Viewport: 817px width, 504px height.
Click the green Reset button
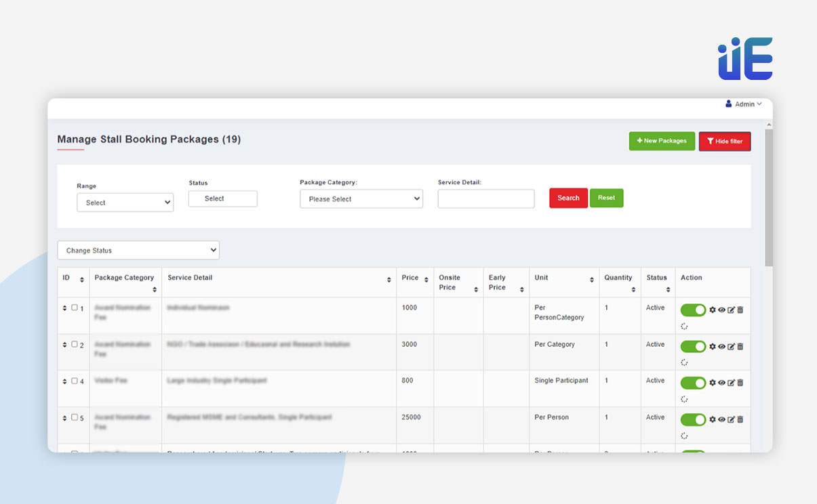click(x=606, y=198)
